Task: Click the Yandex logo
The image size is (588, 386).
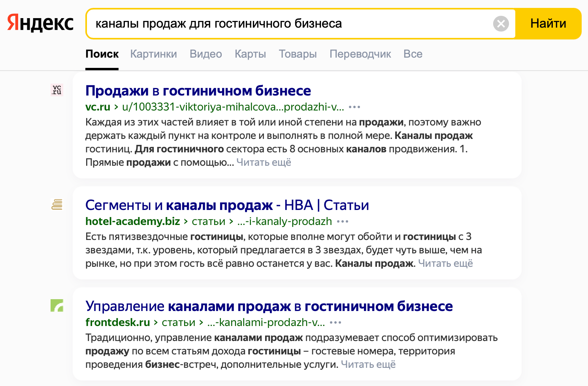Action: click(40, 23)
